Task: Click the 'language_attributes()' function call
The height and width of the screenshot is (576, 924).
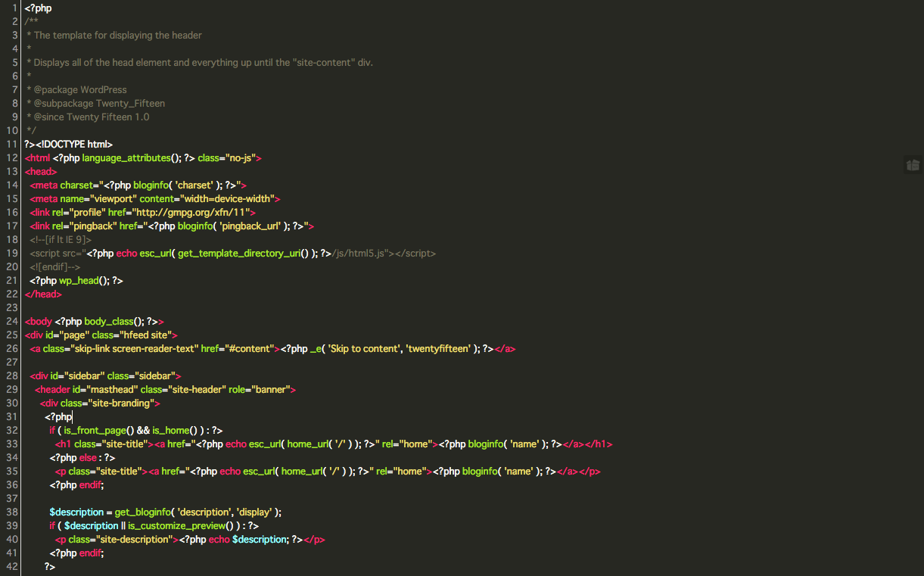Action: point(132,157)
